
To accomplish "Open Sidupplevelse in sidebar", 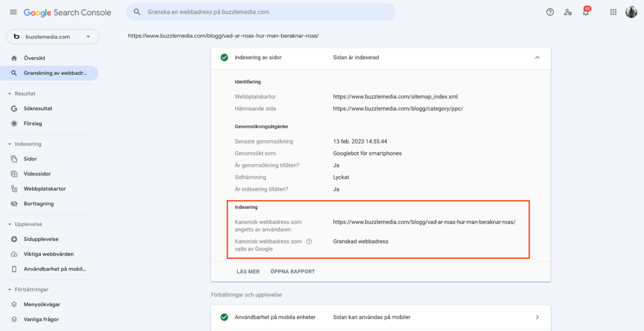I will click(x=41, y=239).
